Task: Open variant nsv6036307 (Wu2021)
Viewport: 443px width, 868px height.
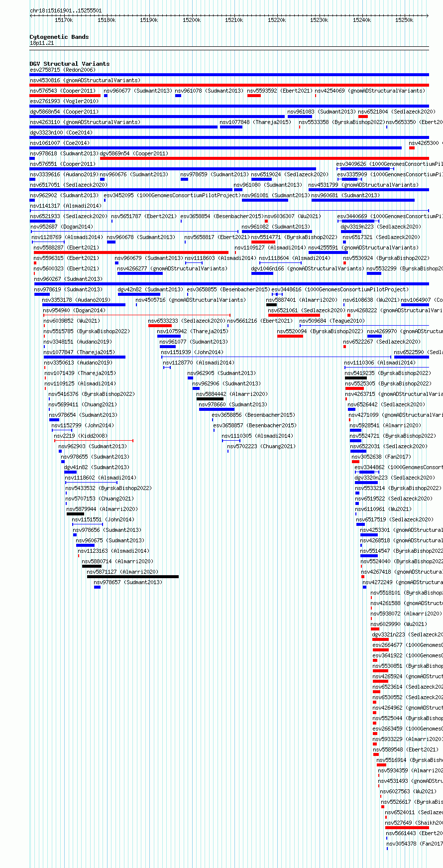Action: coord(293,216)
